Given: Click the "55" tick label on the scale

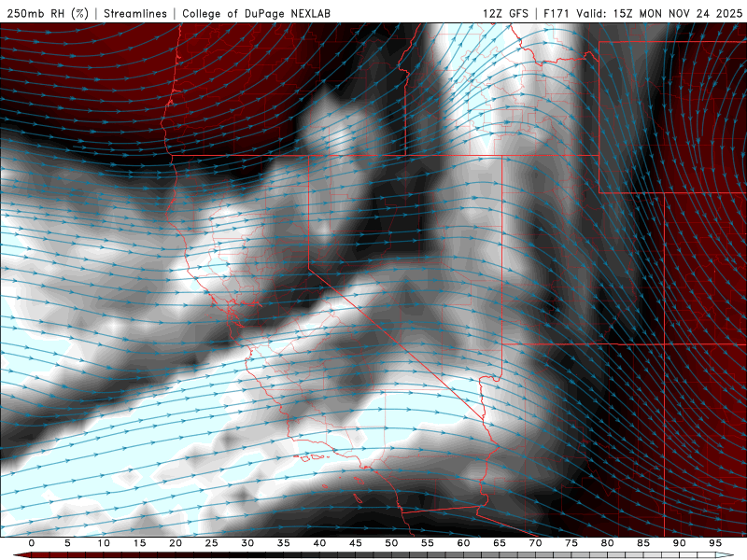Looking at the screenshot, I should tap(428, 543).
